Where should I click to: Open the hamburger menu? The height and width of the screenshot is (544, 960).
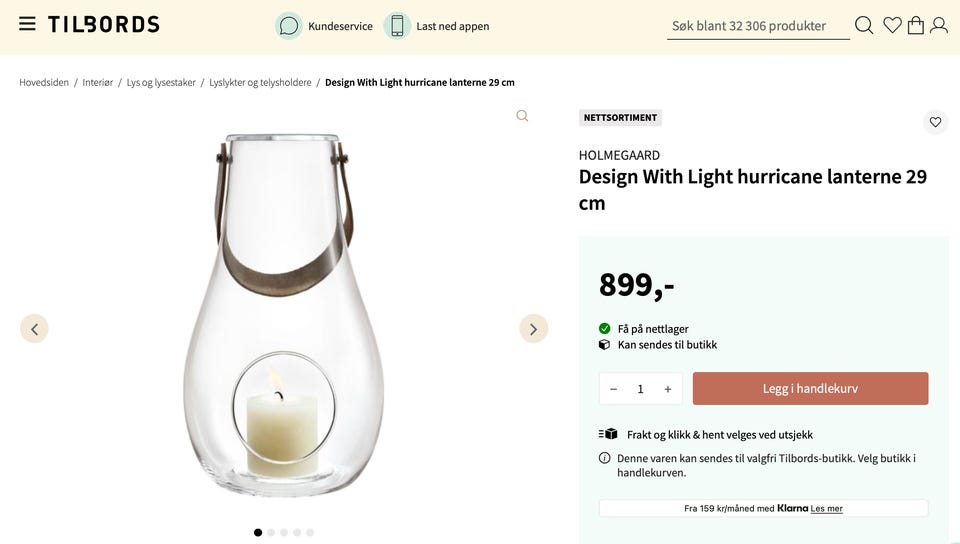point(27,24)
